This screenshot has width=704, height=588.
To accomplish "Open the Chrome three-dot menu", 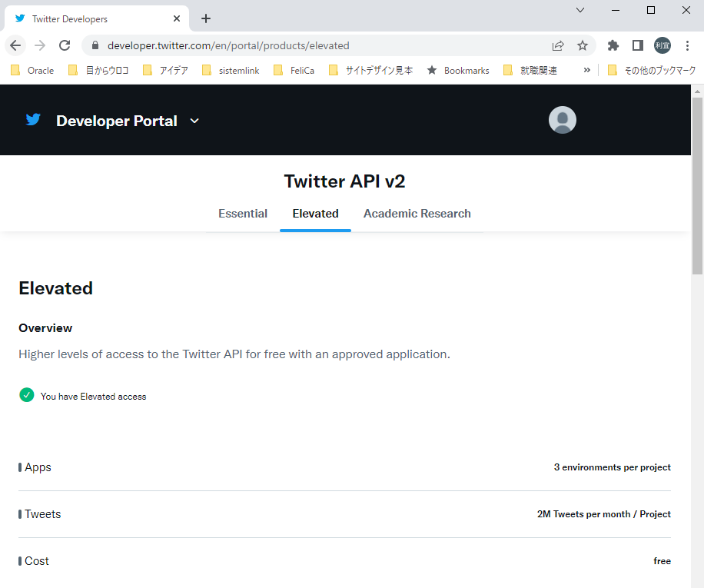I will click(x=687, y=45).
